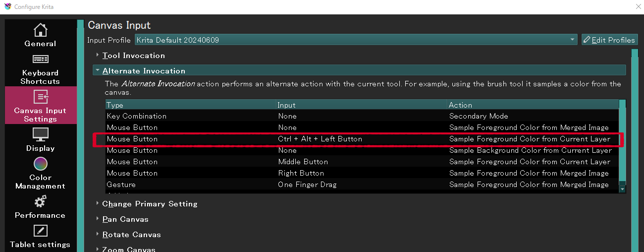
Task: Open Color Management sphere icon
Action: (40, 164)
